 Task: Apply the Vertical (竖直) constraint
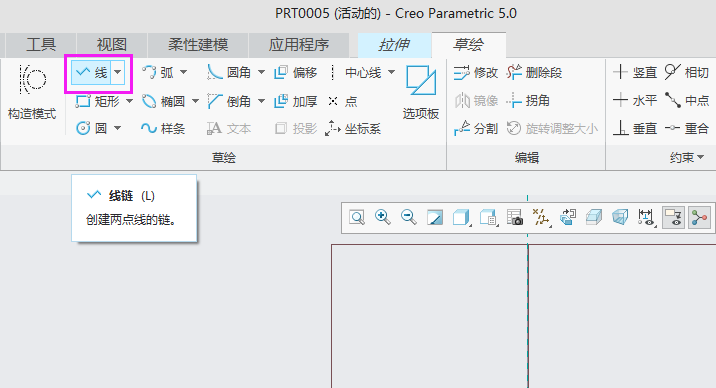pos(635,72)
